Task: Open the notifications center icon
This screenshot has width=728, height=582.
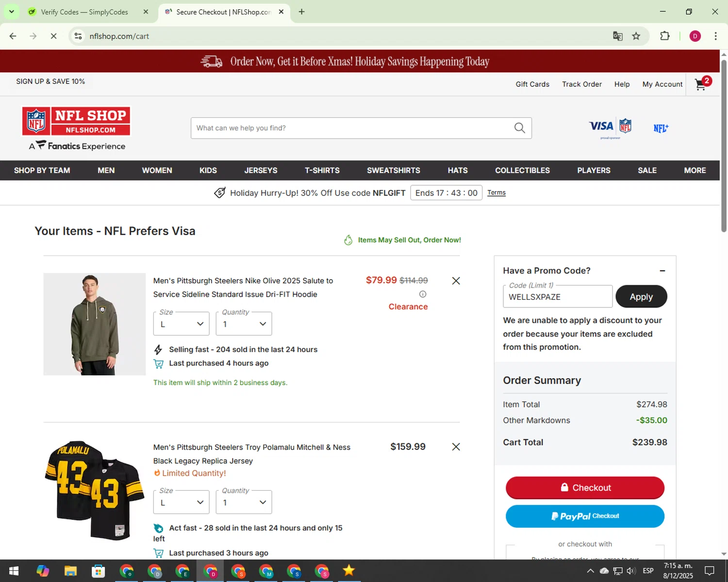Action: click(710, 571)
